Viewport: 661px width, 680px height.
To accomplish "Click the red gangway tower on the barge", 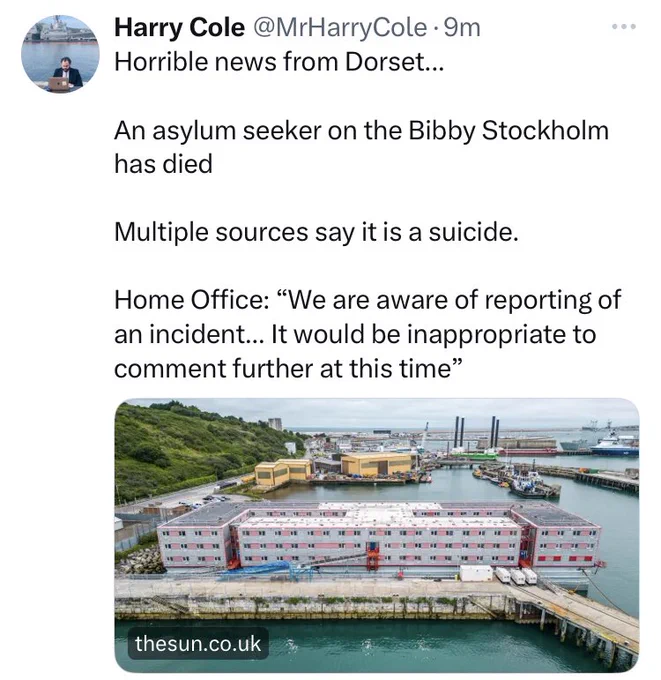I will [373, 557].
